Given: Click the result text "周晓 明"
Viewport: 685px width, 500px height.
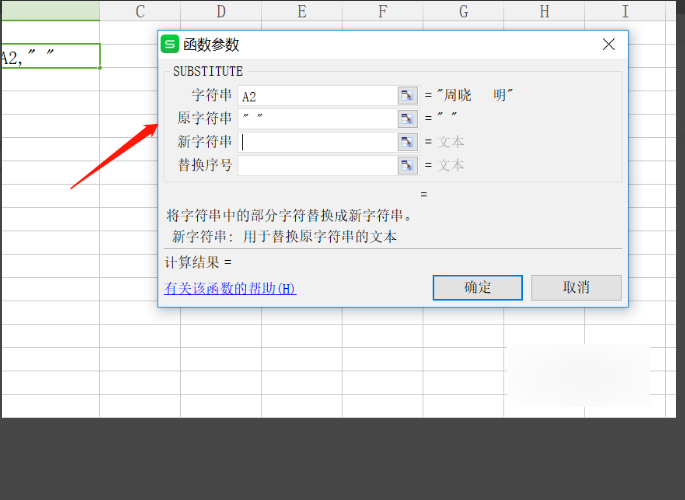Looking at the screenshot, I should [x=475, y=95].
